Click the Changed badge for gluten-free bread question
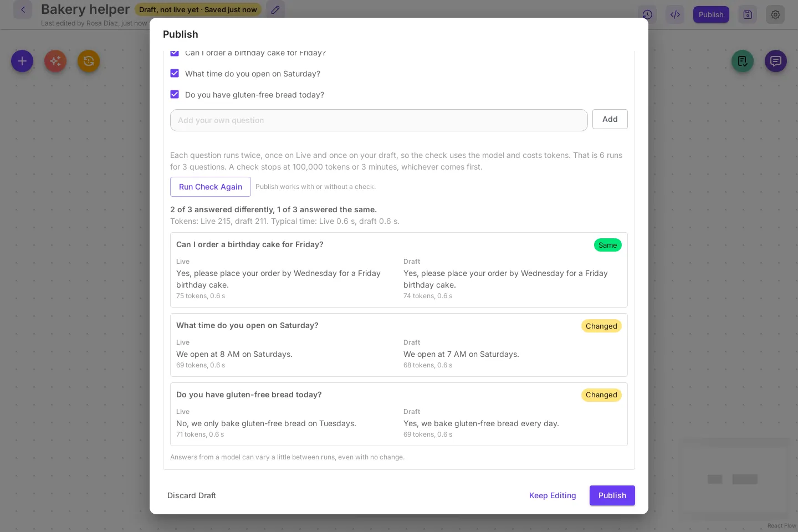The height and width of the screenshot is (532, 798). [x=601, y=395]
